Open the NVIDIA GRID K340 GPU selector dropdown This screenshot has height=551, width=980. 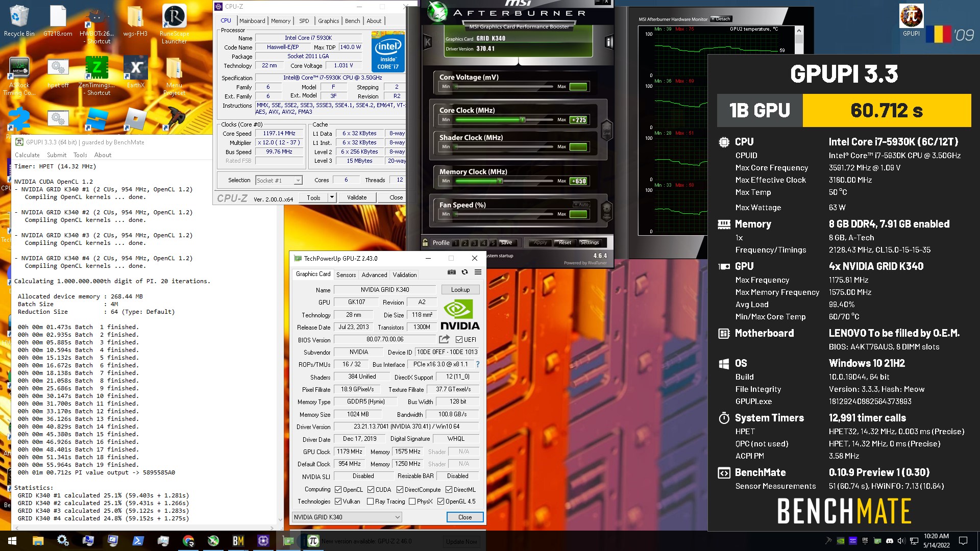pyautogui.click(x=347, y=517)
